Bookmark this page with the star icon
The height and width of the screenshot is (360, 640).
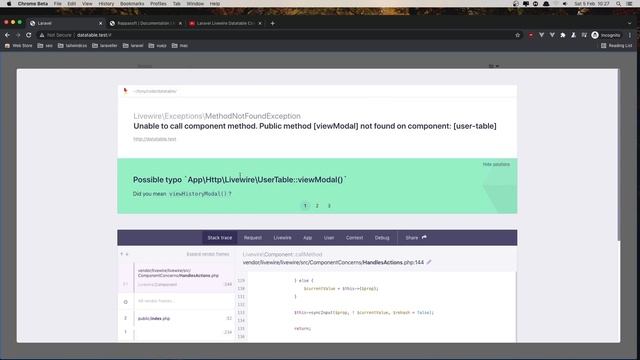click(x=518, y=35)
